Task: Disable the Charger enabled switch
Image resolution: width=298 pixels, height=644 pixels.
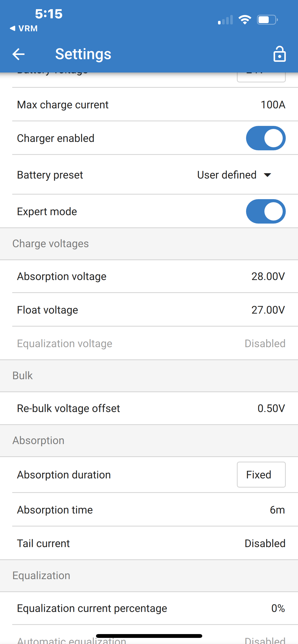Action: (x=266, y=138)
